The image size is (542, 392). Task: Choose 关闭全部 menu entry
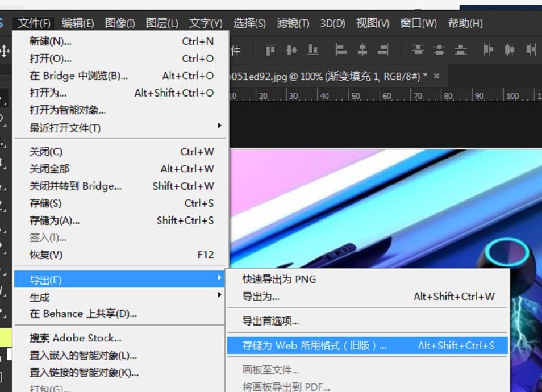(x=122, y=169)
